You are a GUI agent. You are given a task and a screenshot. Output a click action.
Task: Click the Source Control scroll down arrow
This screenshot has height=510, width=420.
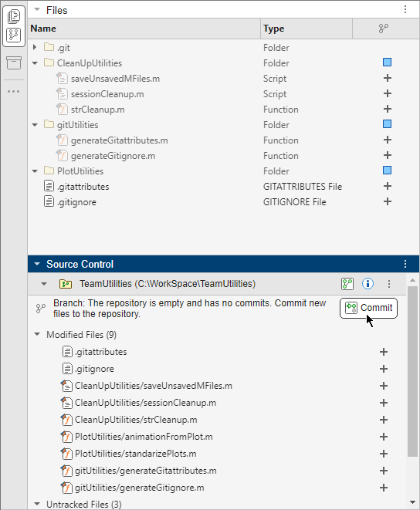point(412,502)
